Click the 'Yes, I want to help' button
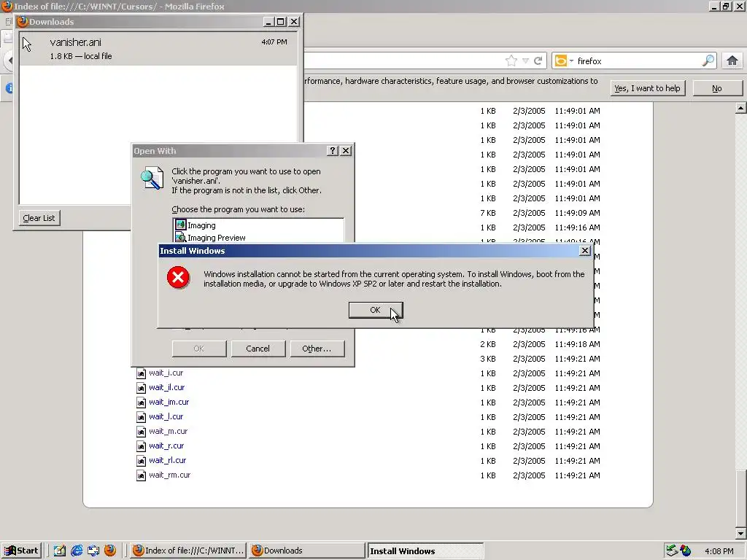Screen dimensions: 747x560 [648, 88]
